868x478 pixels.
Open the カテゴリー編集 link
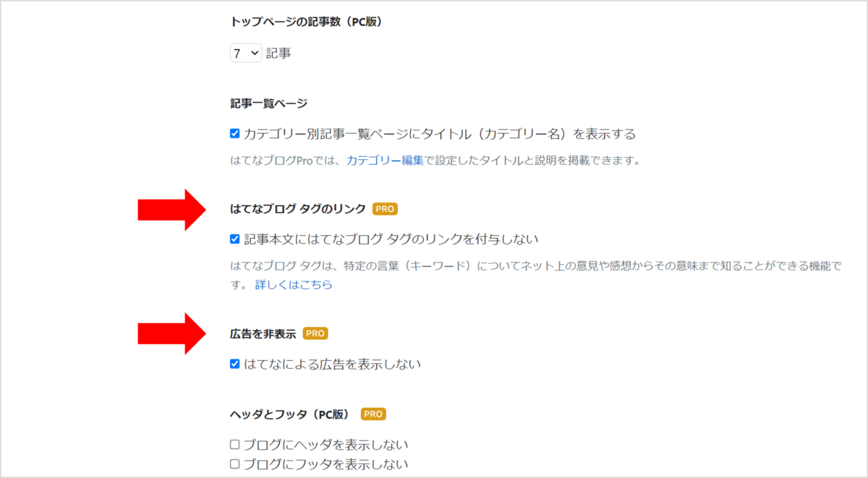click(x=385, y=160)
